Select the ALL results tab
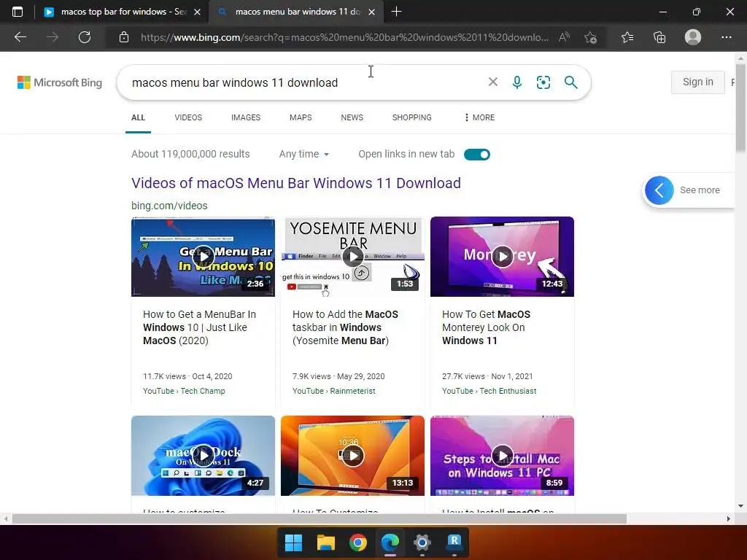 click(x=138, y=117)
